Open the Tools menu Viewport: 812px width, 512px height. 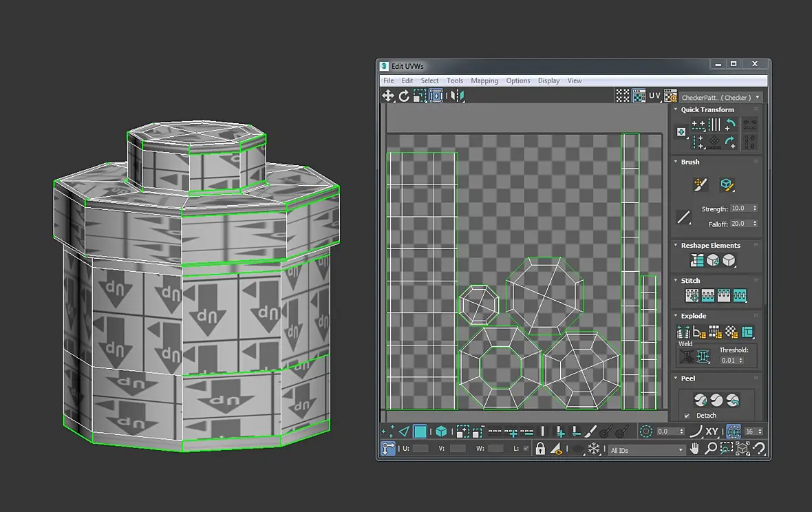pyautogui.click(x=455, y=81)
